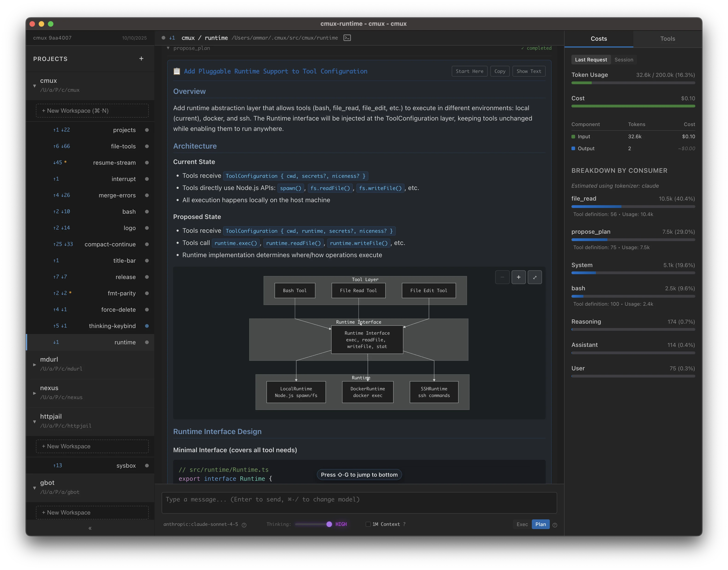This screenshot has width=728, height=570.
Task: Expand the mdurl project
Action: pyautogui.click(x=34, y=365)
